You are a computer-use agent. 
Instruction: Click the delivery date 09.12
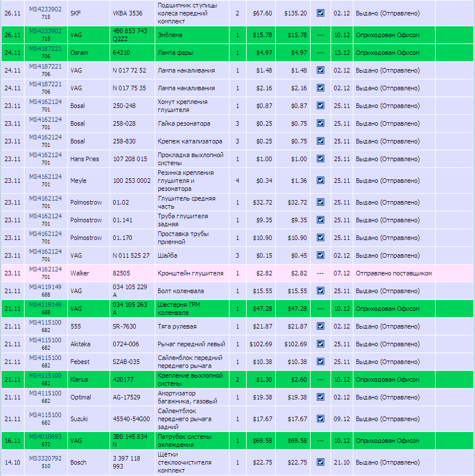click(x=341, y=419)
